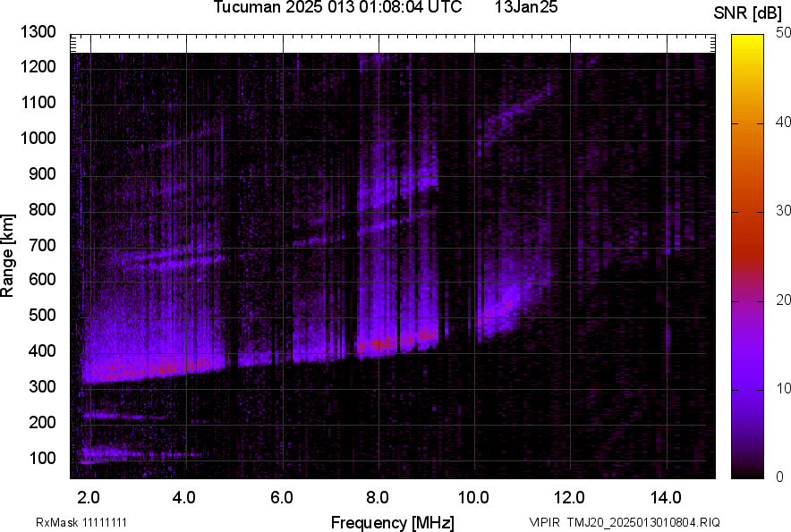Click the title text 'Tucuman 2025 013 01:08:04 UTC'

(x=337, y=7)
